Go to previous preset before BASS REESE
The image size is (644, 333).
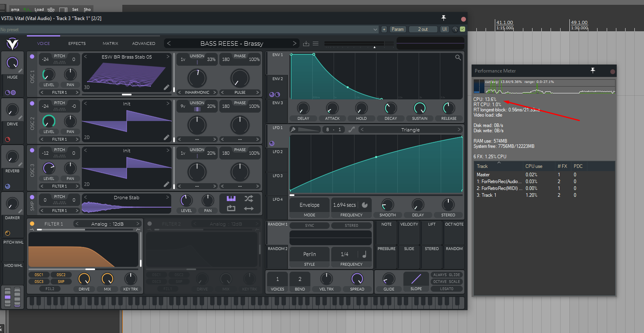pos(169,43)
